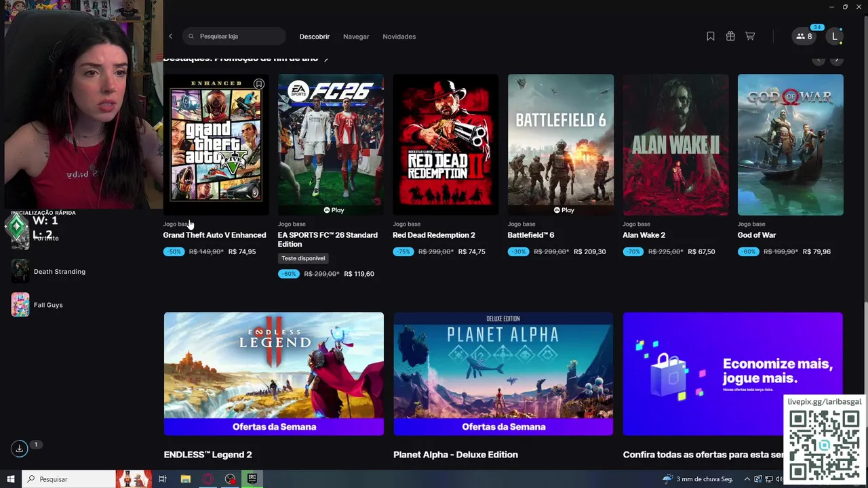Open the Windows Start button
The image size is (868, 488).
pos(11,479)
